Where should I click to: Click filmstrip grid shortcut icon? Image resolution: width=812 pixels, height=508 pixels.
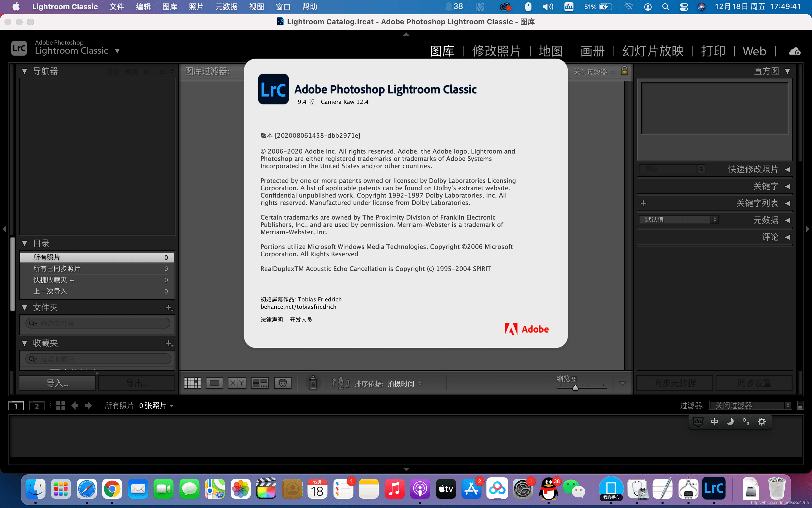click(x=60, y=406)
